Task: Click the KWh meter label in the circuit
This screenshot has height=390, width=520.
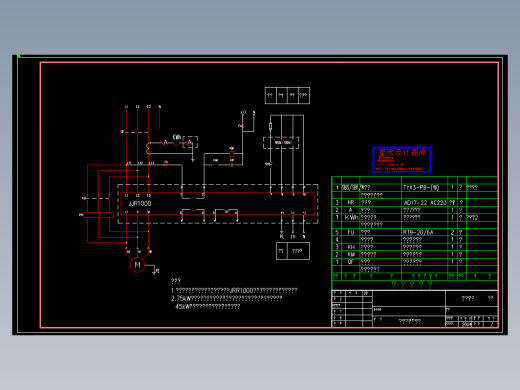Action: 177,137
